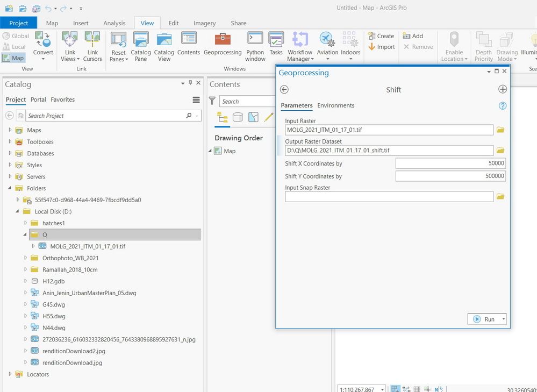The height and width of the screenshot is (392, 537).
Task: Open the Imagery ribbon tab
Action: pyautogui.click(x=204, y=23)
